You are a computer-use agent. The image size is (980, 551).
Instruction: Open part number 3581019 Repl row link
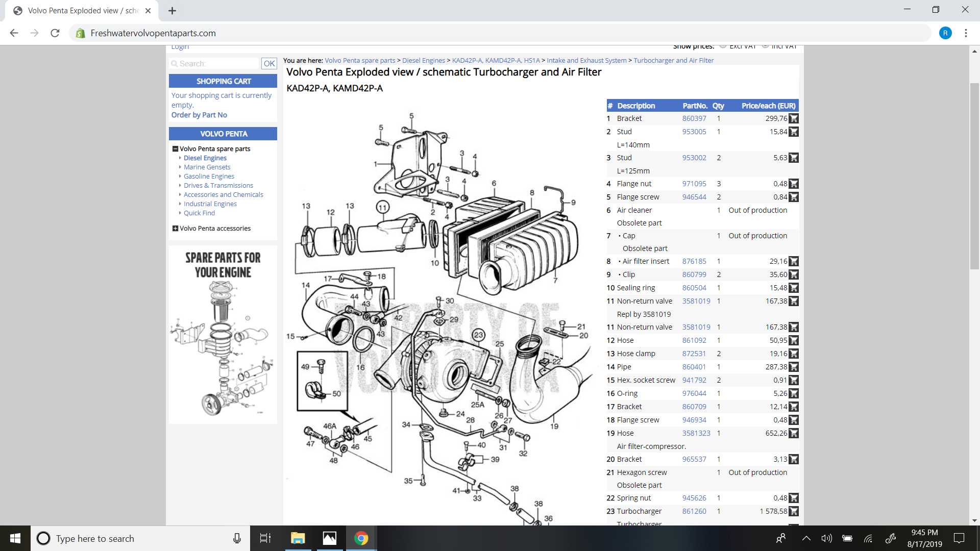pos(696,301)
